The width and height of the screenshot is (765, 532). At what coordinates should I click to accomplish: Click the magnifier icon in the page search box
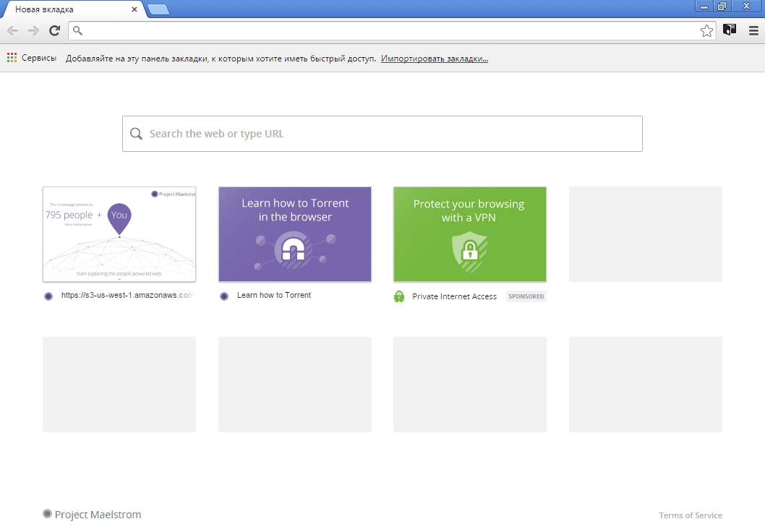[x=136, y=134]
